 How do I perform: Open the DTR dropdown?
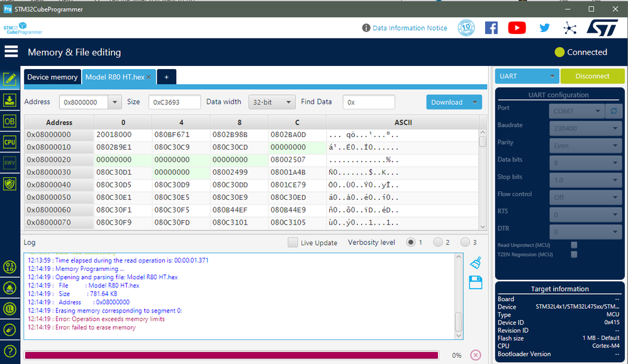click(x=585, y=231)
